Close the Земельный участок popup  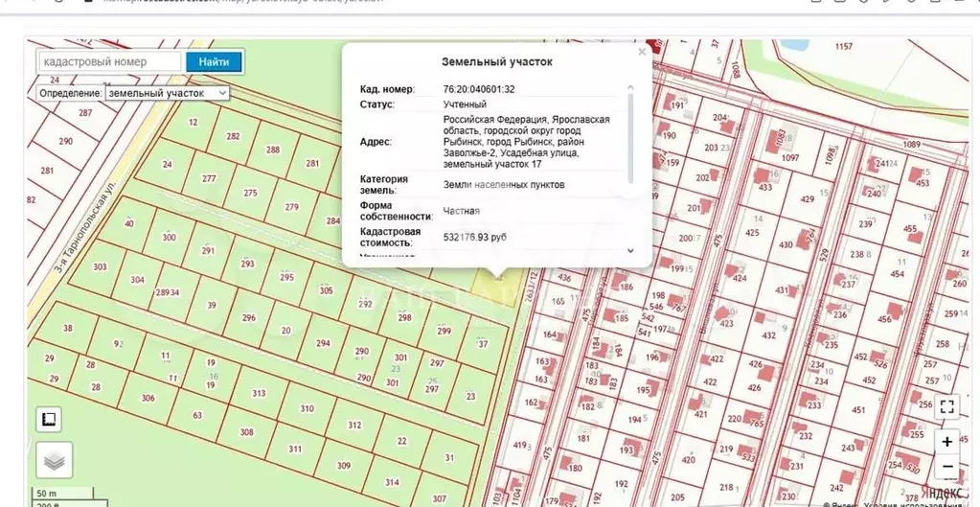coord(642,53)
